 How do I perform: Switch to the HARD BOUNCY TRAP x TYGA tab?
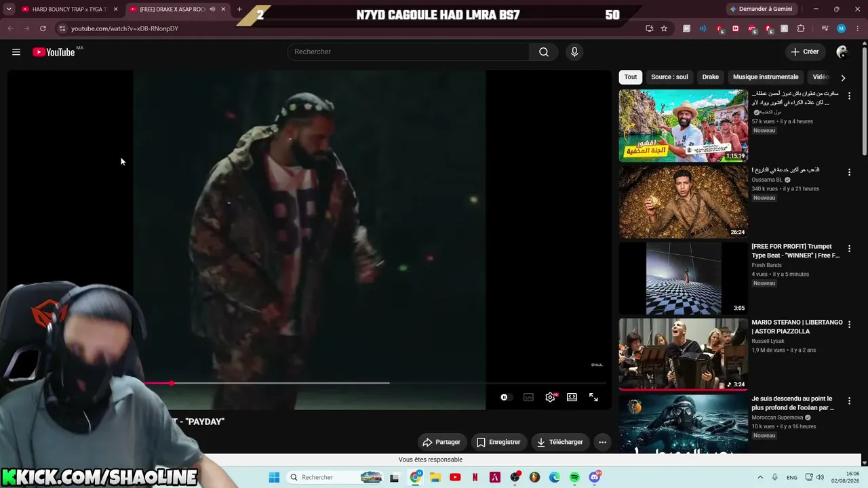[69, 9]
